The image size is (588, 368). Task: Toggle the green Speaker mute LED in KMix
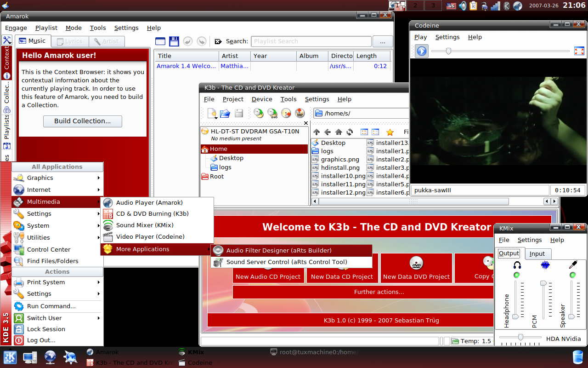pos(572,275)
